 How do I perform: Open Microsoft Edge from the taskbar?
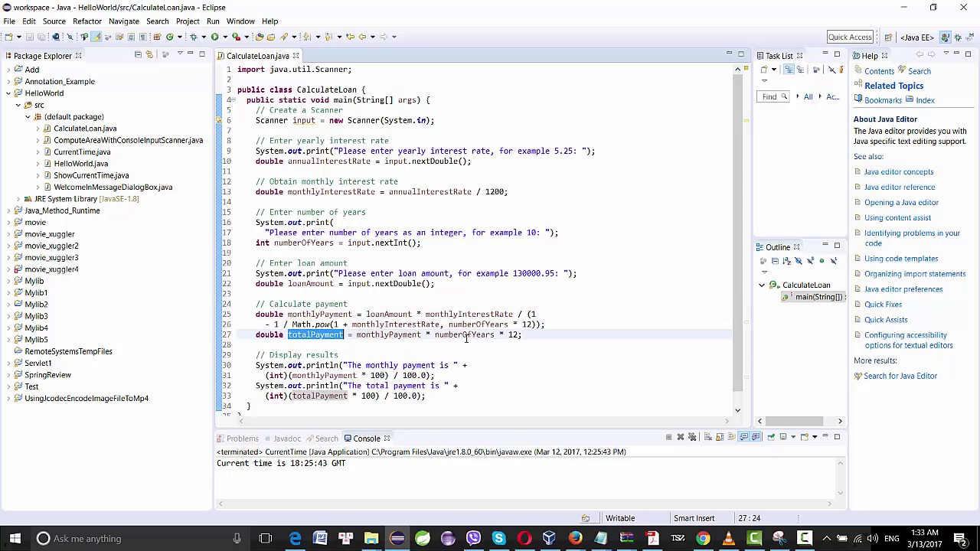point(295,538)
